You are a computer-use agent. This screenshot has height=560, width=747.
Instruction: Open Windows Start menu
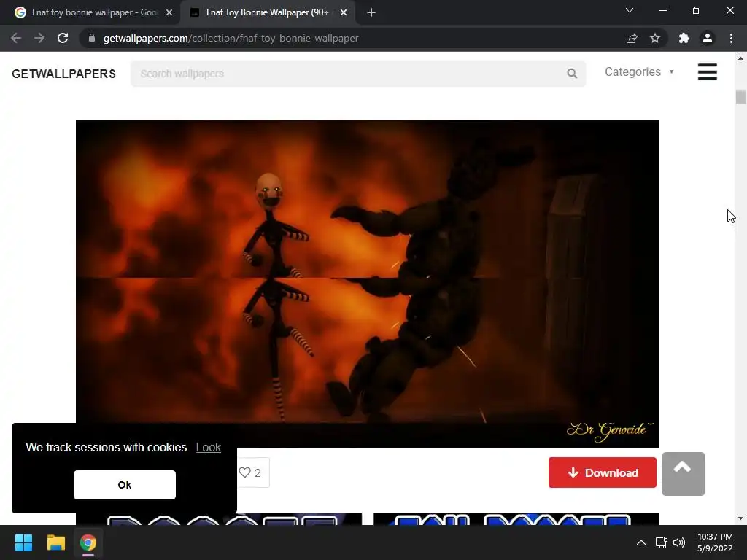pyautogui.click(x=23, y=542)
